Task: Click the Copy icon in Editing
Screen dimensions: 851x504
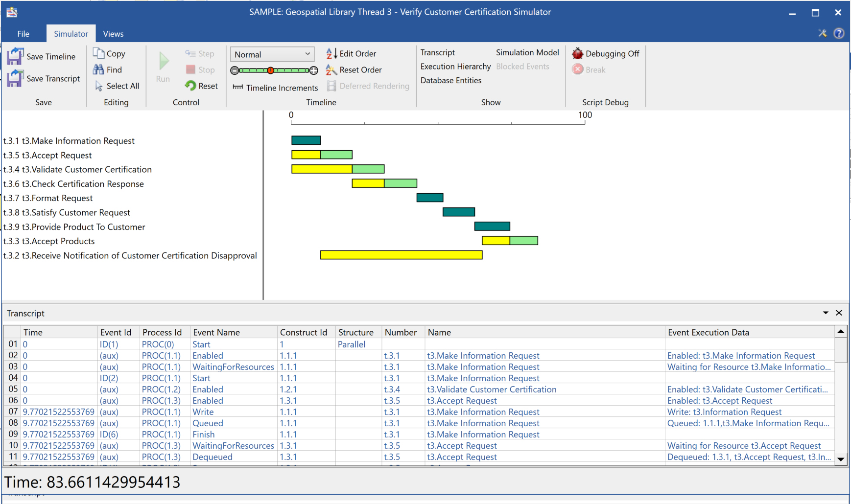Action: point(98,53)
